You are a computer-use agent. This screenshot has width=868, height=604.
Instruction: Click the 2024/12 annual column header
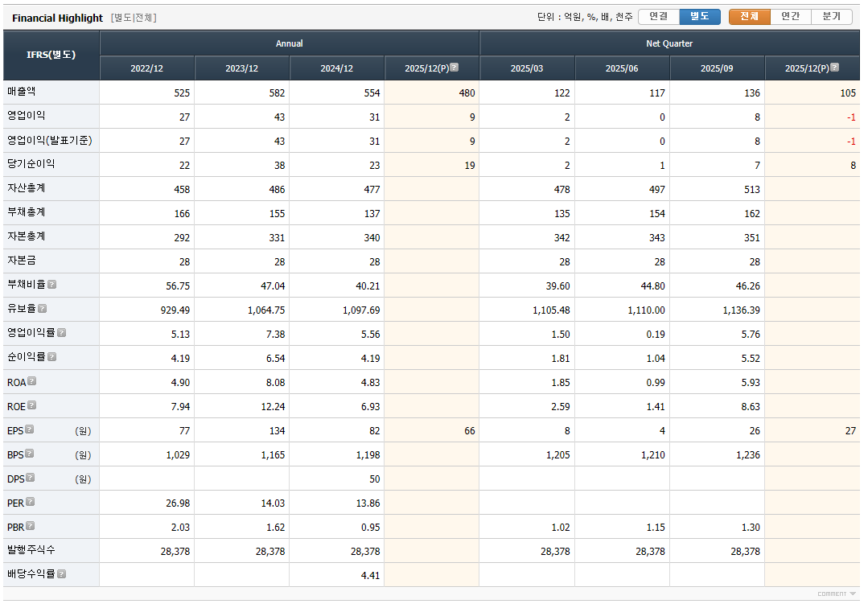336,68
